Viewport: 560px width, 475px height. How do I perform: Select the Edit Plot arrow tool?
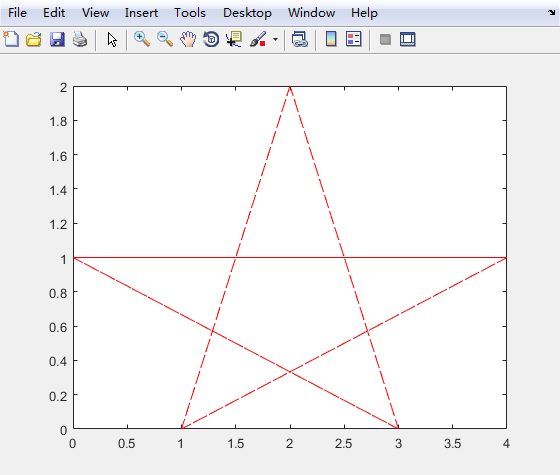click(x=112, y=39)
